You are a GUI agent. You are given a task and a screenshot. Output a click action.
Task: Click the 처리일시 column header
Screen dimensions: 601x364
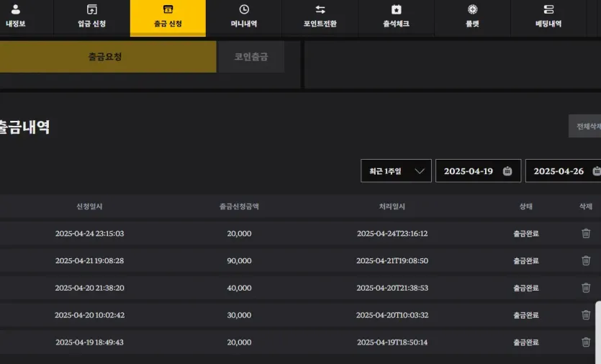(x=392, y=206)
